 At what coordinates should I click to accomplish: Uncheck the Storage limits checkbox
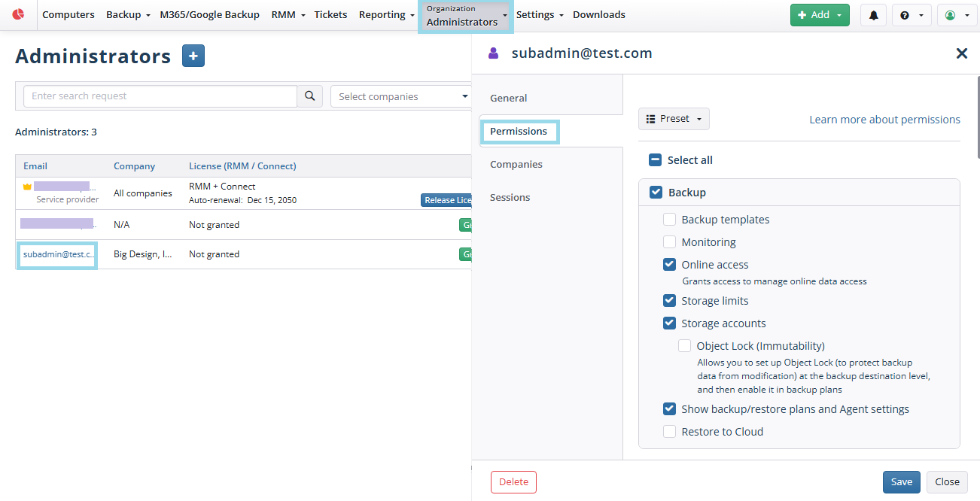[x=669, y=301]
